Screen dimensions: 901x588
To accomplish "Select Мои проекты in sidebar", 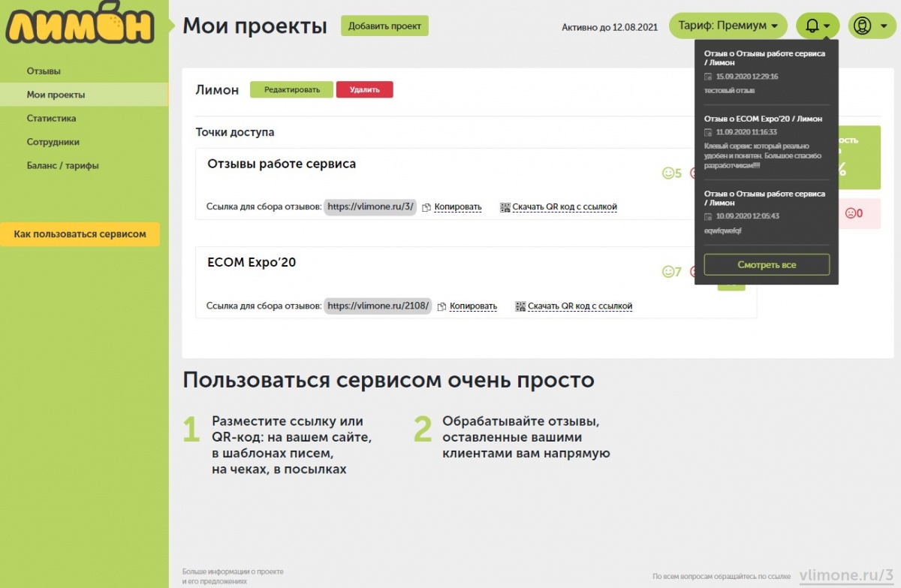I will click(84, 95).
